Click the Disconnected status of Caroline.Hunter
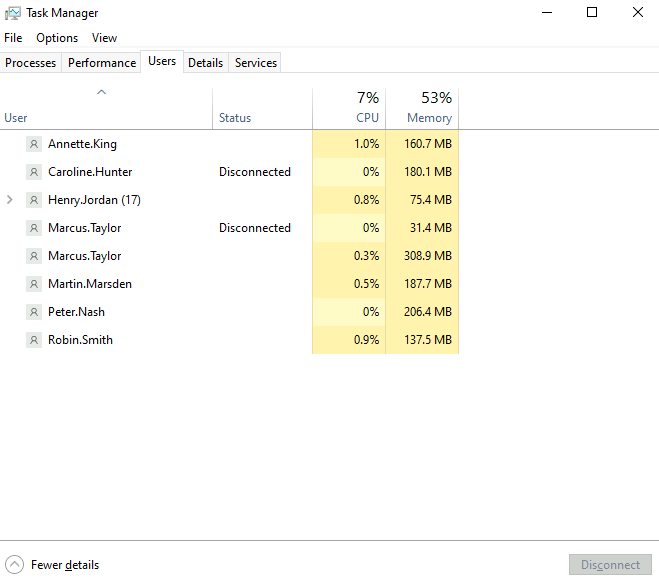This screenshot has height=585, width=659. tap(255, 172)
